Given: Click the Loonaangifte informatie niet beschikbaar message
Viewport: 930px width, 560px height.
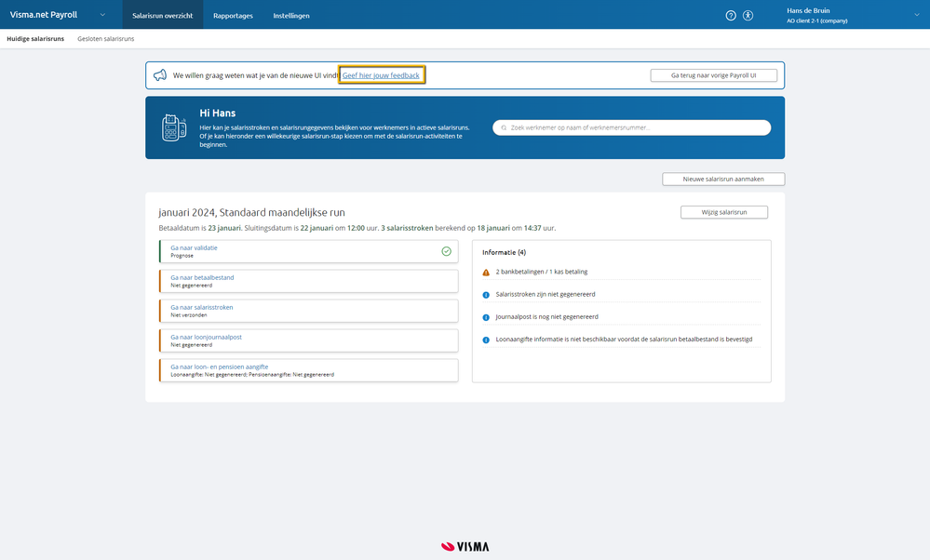Looking at the screenshot, I should (x=624, y=340).
